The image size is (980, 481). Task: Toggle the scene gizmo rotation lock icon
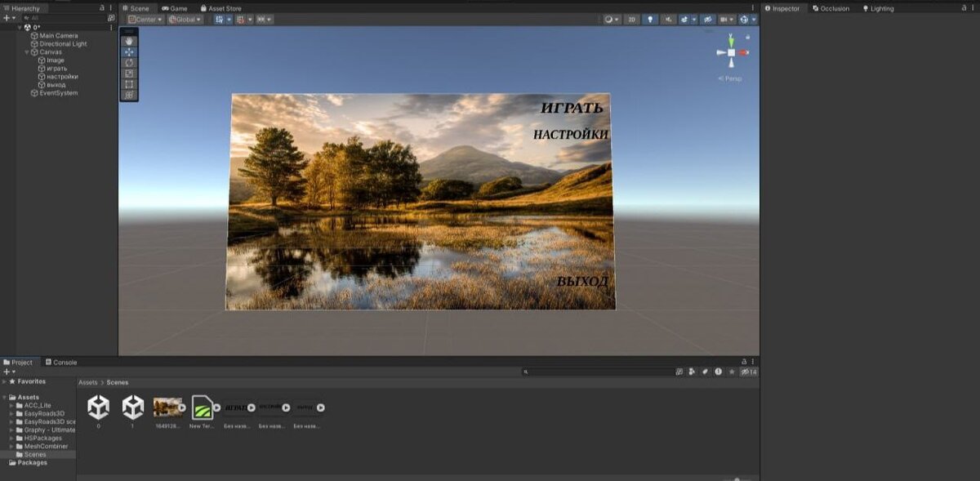(x=748, y=36)
